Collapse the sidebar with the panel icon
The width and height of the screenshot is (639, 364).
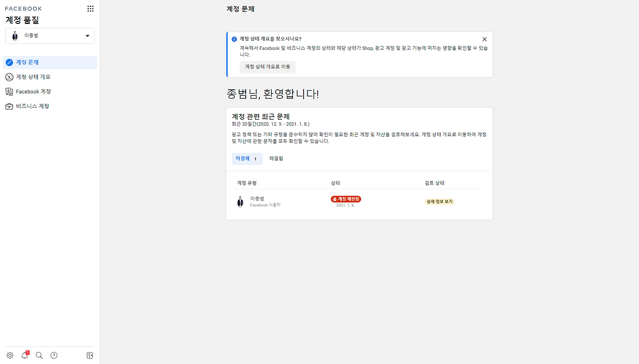tap(90, 356)
